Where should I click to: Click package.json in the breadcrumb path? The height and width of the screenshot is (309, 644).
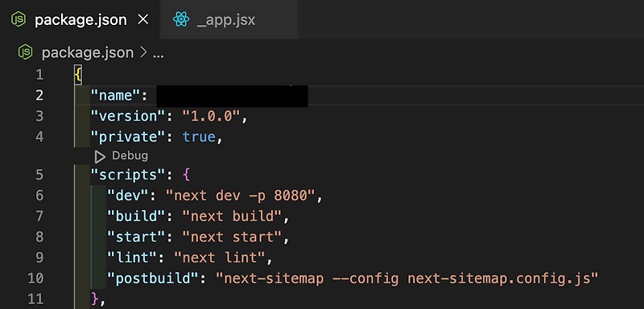click(88, 53)
